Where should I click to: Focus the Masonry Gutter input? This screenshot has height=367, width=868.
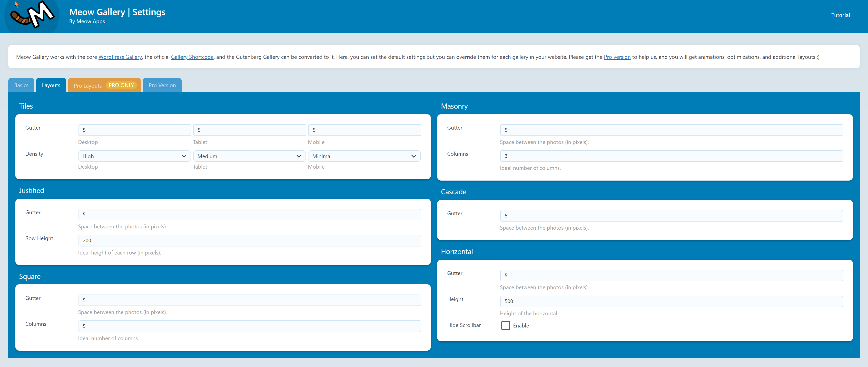point(671,130)
